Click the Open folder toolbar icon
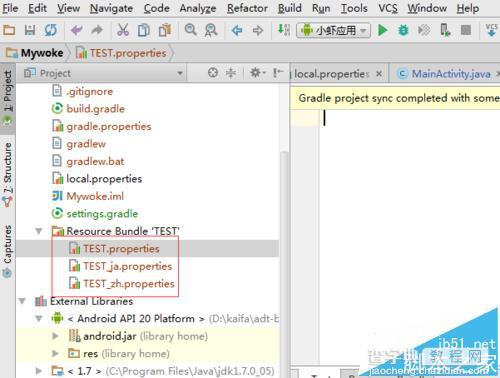This screenshot has height=378, width=500. [x=9, y=30]
